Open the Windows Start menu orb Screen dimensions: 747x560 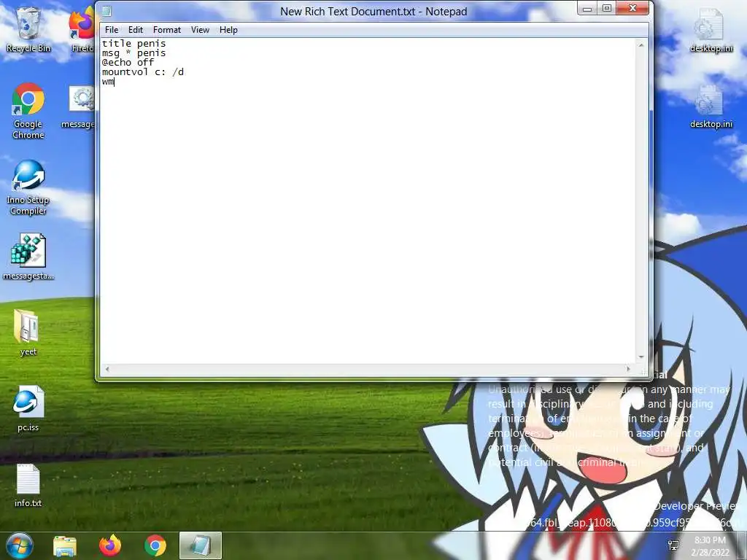coord(19,545)
